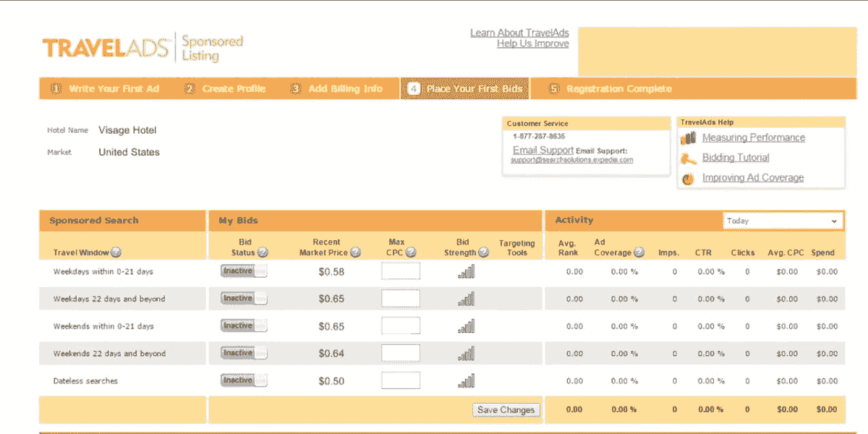The width and height of the screenshot is (868, 434).
Task: Go to step 5 Registration Complete
Action: pyautogui.click(x=610, y=89)
